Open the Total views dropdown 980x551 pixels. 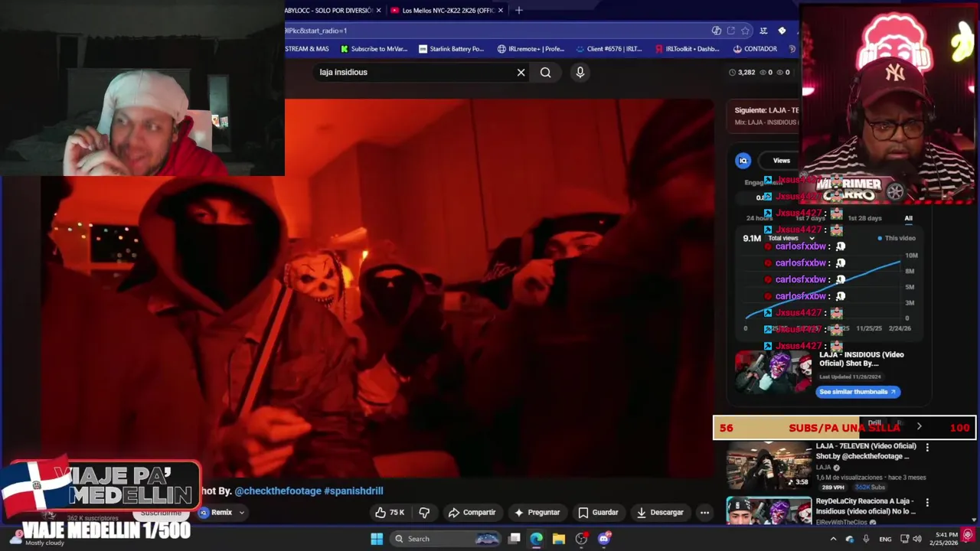[x=792, y=238]
